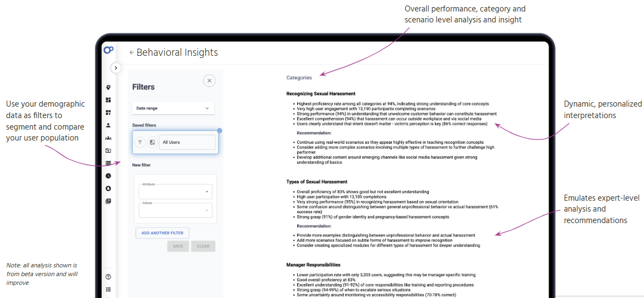This screenshot has height=298, width=644.
Task: Click the Types of Sexual Harassment heading
Action: coord(317,182)
